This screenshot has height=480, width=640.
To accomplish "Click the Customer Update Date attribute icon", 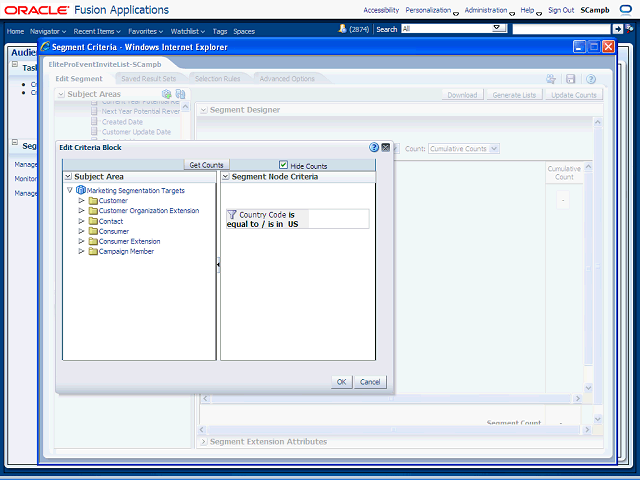I will (x=94, y=131).
